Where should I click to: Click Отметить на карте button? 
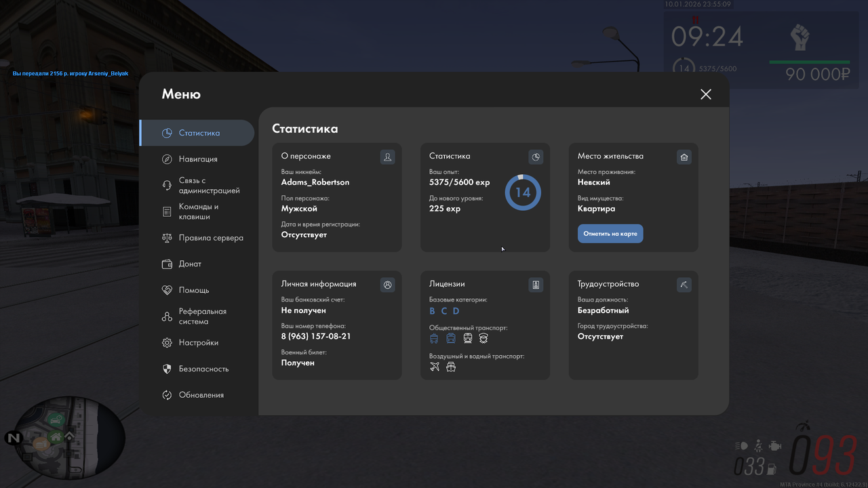pyautogui.click(x=610, y=234)
